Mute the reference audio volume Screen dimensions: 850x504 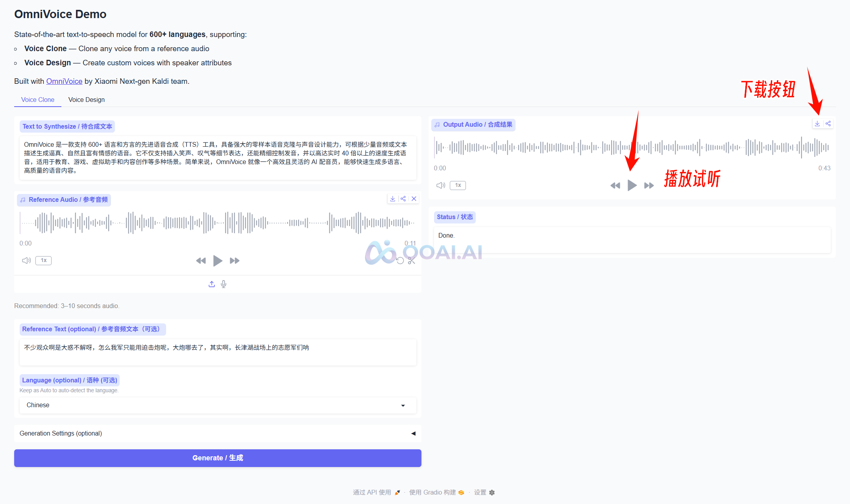(26, 260)
